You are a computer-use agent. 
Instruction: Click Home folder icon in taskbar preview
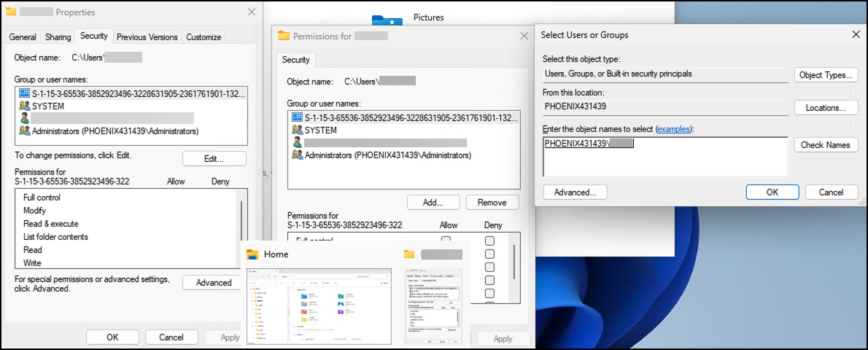pos(252,254)
